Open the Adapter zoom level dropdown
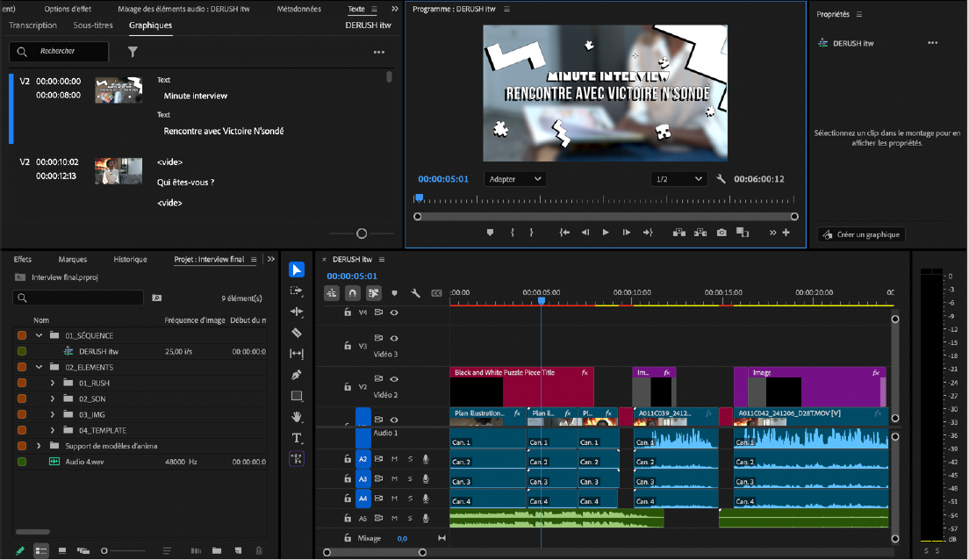 click(514, 178)
